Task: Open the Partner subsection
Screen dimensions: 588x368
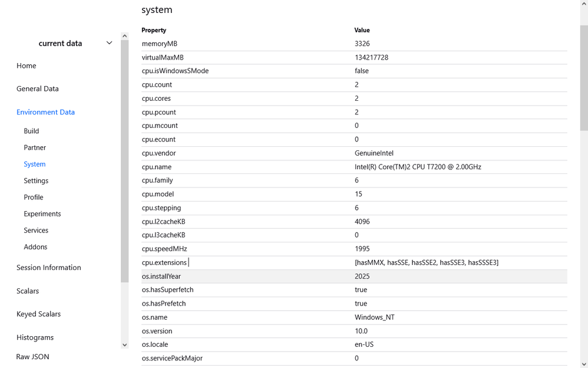Action: coord(35,147)
